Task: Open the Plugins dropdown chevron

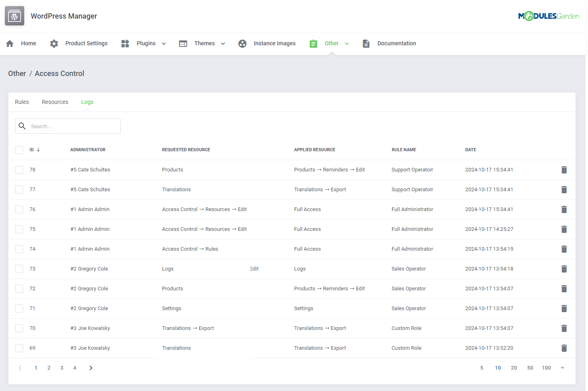Action: (x=163, y=43)
